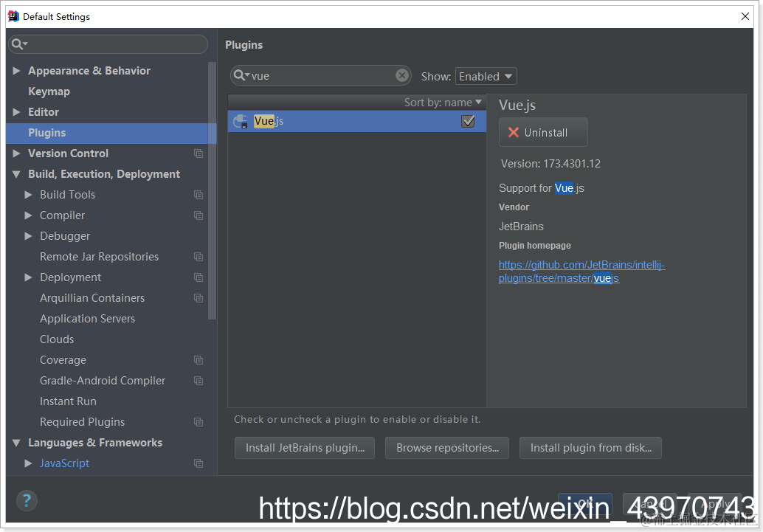The image size is (763, 532).
Task: Click Install JetBrains plugin button
Action: click(x=305, y=448)
